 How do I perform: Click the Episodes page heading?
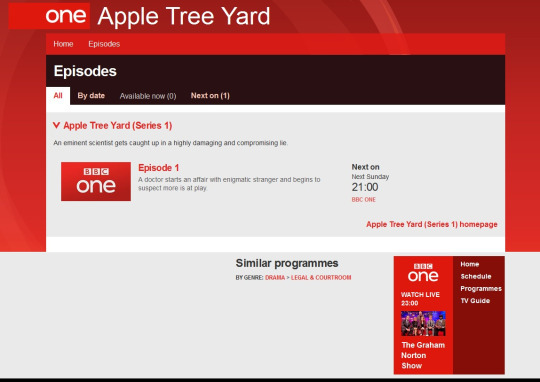click(85, 71)
